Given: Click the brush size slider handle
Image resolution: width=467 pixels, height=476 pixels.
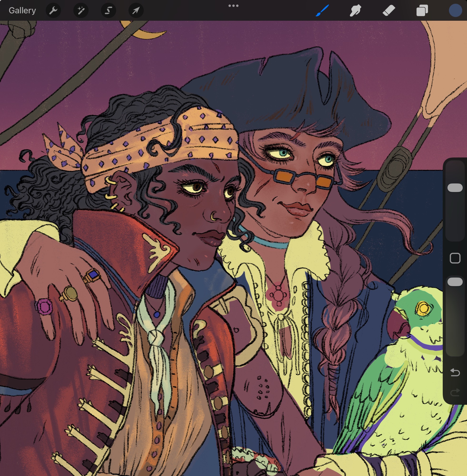Looking at the screenshot, I should coord(455,187).
